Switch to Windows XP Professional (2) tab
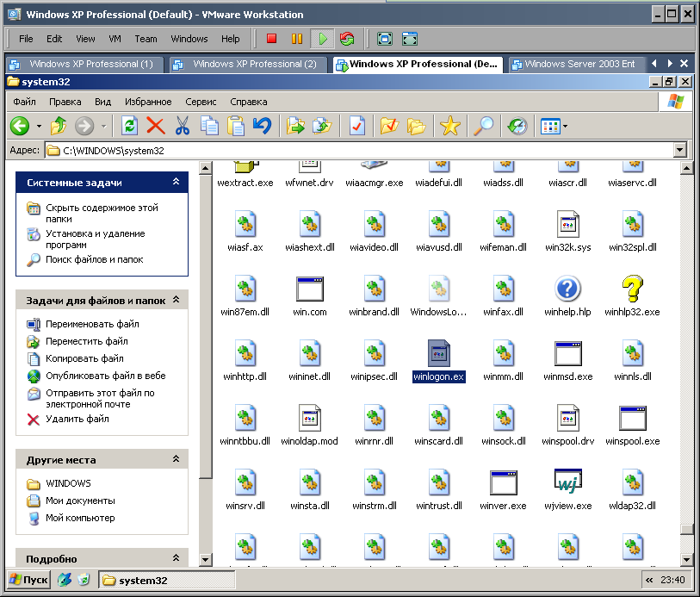This screenshot has width=700, height=597. (249, 65)
